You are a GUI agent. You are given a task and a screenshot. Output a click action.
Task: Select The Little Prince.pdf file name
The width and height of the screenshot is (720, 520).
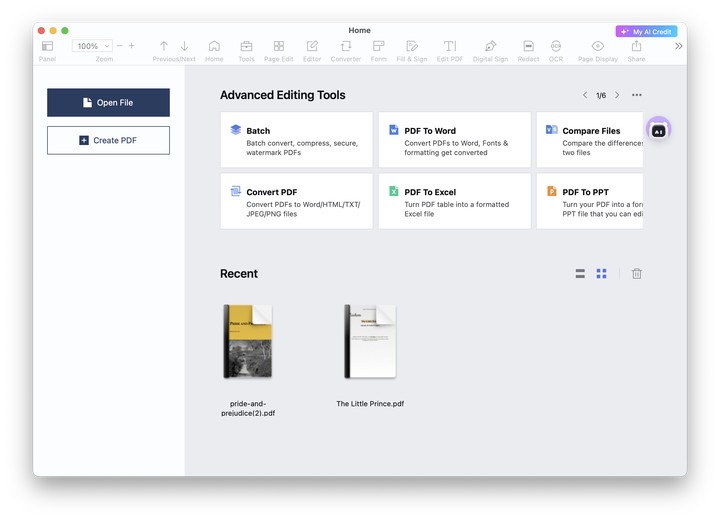click(370, 404)
